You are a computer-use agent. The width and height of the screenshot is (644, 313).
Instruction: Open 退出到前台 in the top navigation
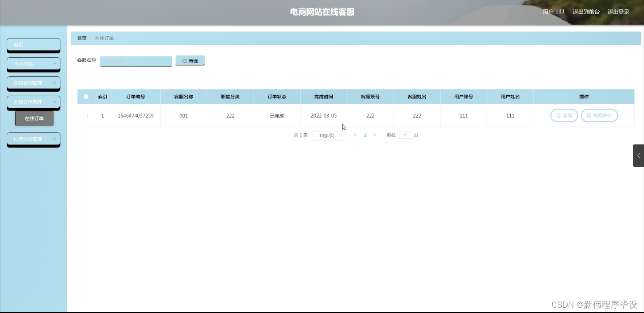[586, 12]
